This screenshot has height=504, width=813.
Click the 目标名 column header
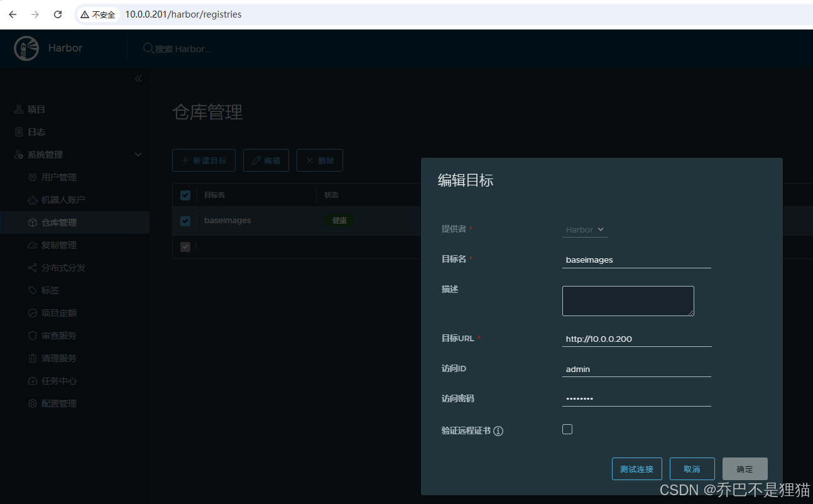click(x=215, y=195)
